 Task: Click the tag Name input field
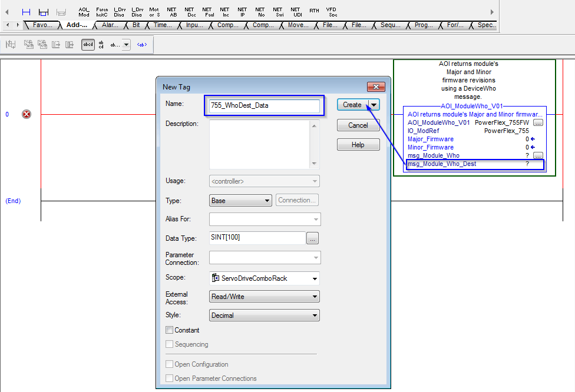coord(265,105)
